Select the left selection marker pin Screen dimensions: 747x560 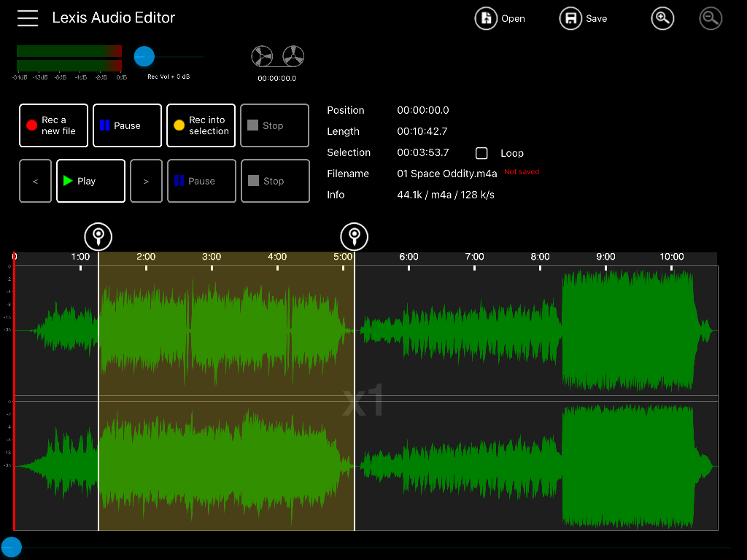click(x=98, y=236)
